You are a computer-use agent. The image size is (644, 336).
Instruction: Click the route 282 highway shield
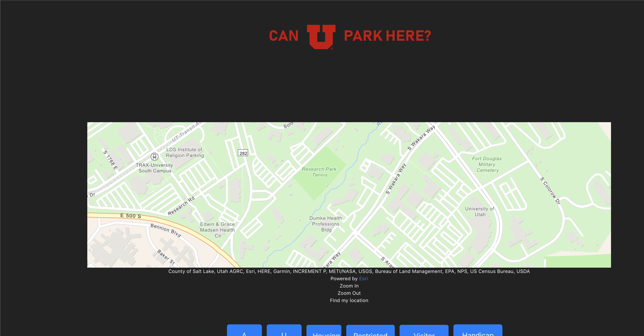click(x=243, y=153)
